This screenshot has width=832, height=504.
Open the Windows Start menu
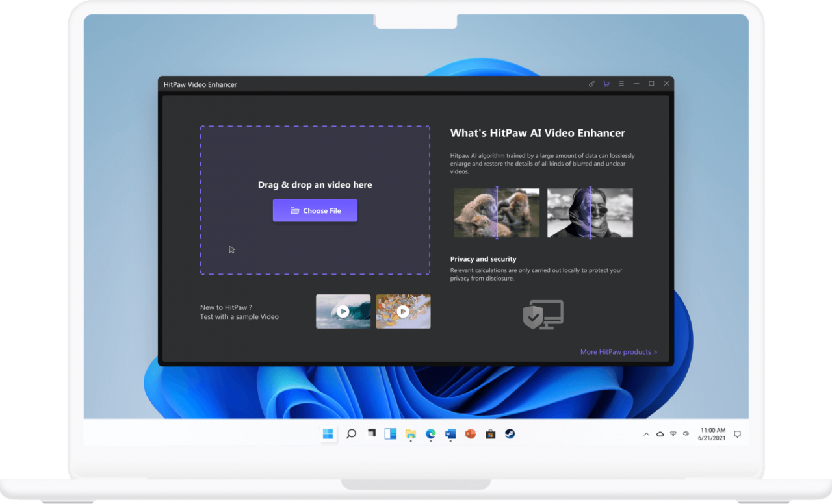tap(328, 434)
